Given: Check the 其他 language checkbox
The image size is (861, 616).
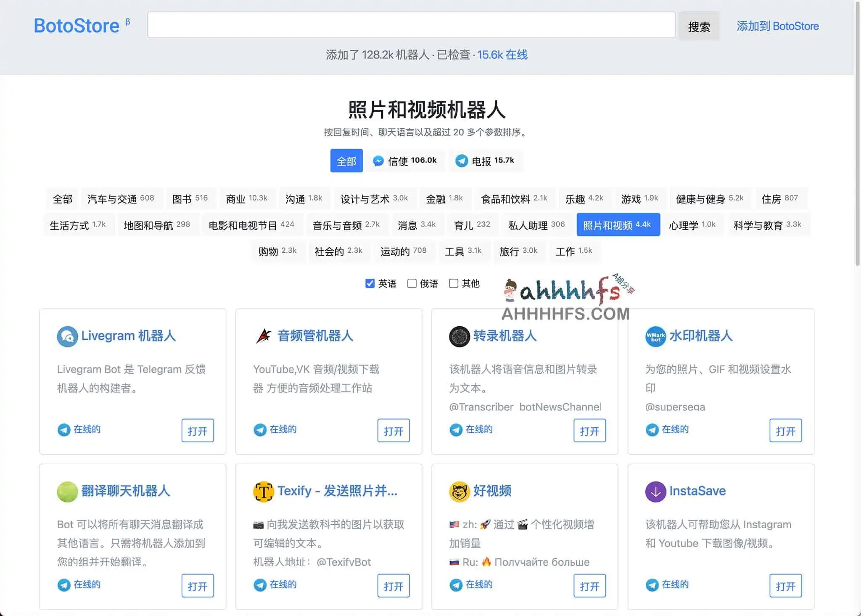Looking at the screenshot, I should [454, 283].
